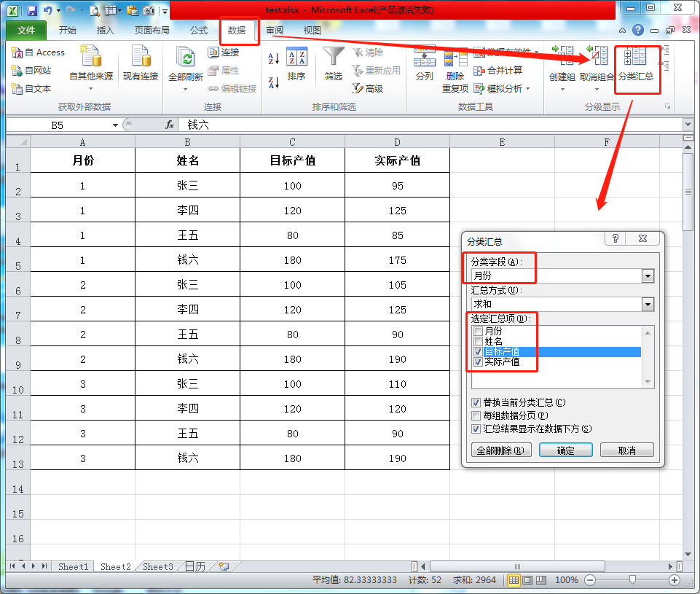Check 姓名 in summary items list

pos(478,342)
